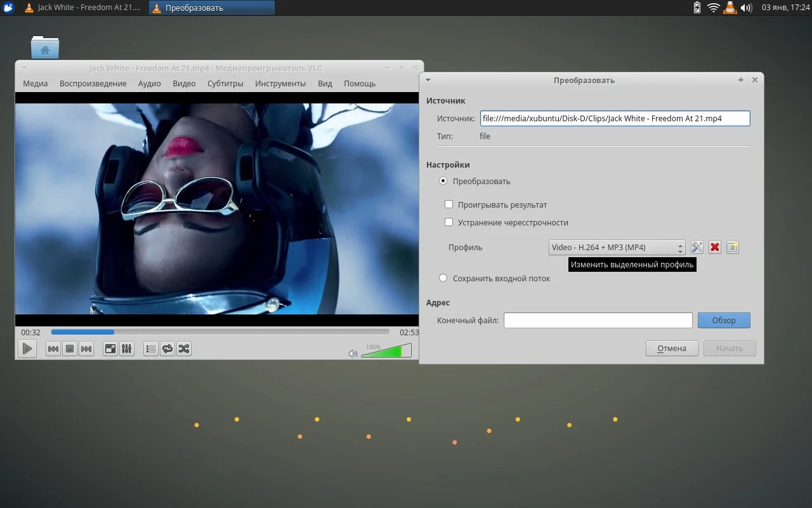The image size is (812, 508).
Task: Show the playlist via playlist icon
Action: (x=151, y=349)
